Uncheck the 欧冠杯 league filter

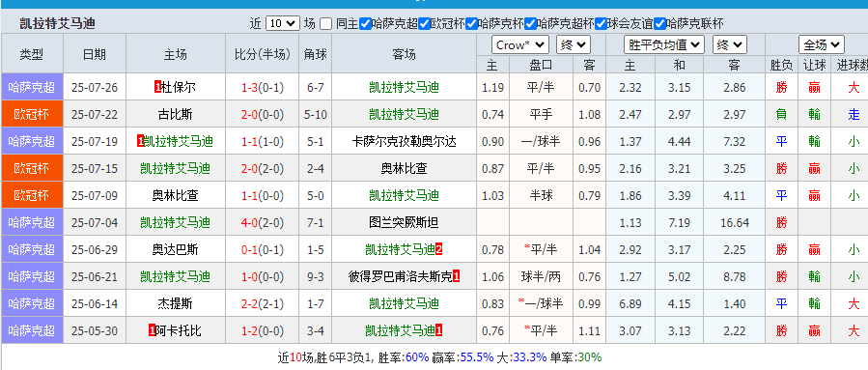[424, 24]
